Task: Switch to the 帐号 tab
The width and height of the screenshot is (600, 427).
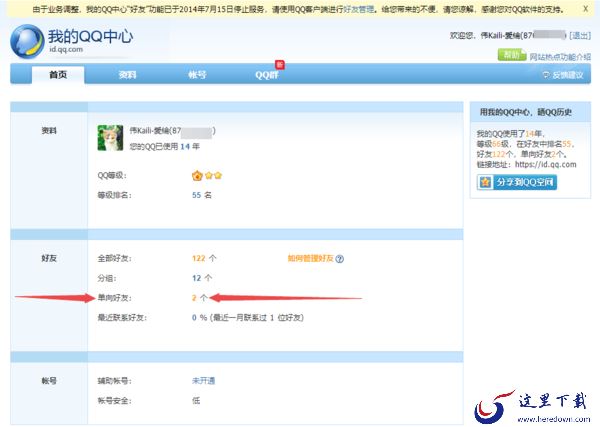Action: [197, 75]
